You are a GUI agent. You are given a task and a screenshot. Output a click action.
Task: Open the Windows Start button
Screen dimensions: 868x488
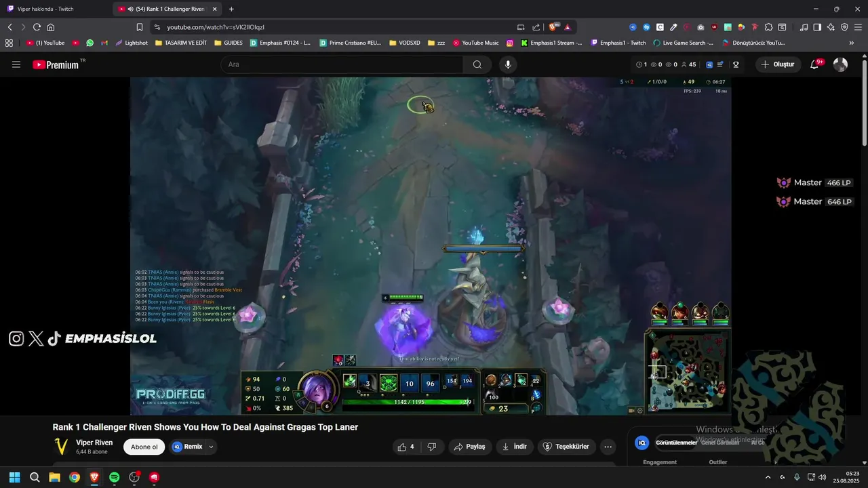(14, 477)
